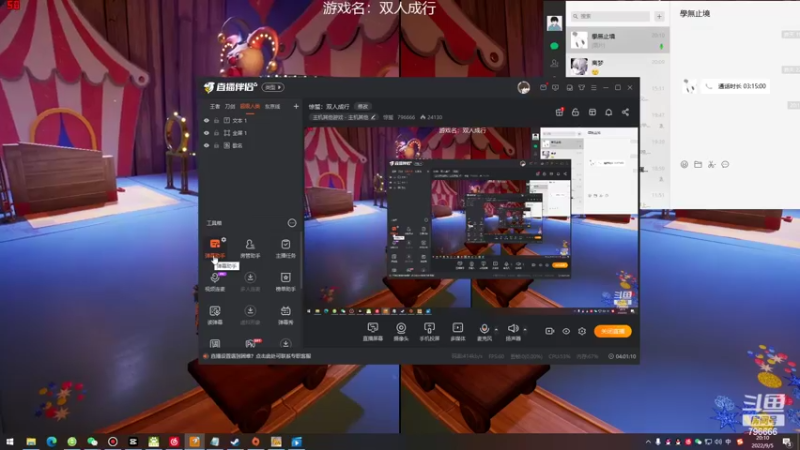The width and height of the screenshot is (800, 450).
Task: Open the gift box icon with red badge
Action: 559,112
